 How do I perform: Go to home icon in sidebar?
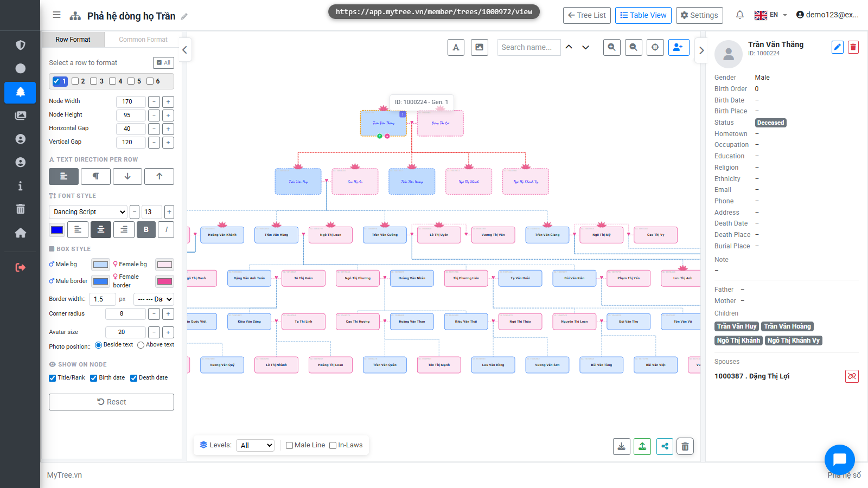20,233
